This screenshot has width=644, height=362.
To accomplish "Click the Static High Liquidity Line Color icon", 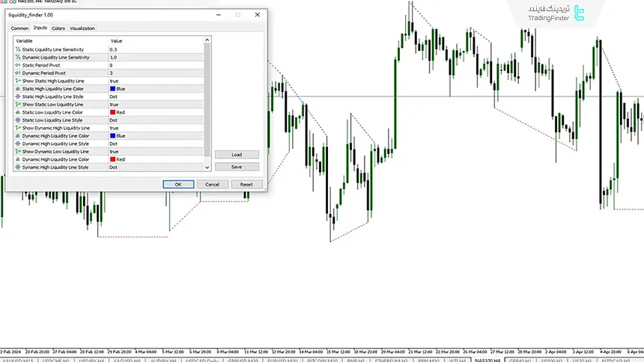I will [x=17, y=88].
